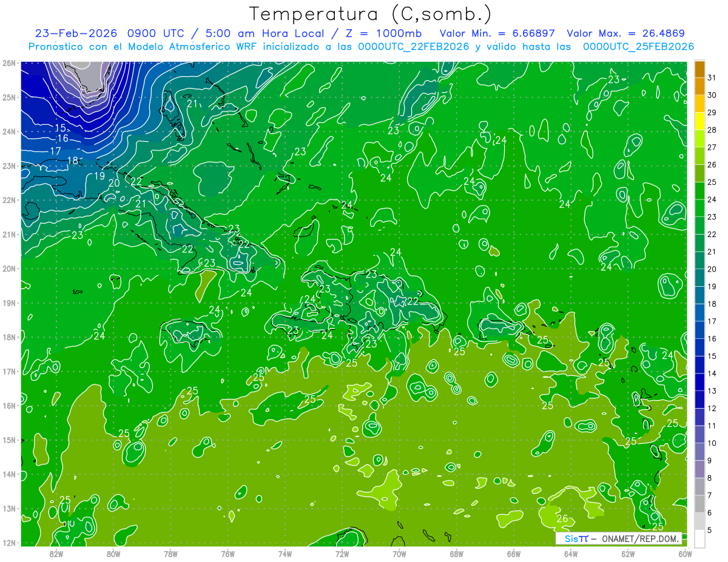
Task: Click the "19" isotherm contour label
Action: click(x=100, y=176)
